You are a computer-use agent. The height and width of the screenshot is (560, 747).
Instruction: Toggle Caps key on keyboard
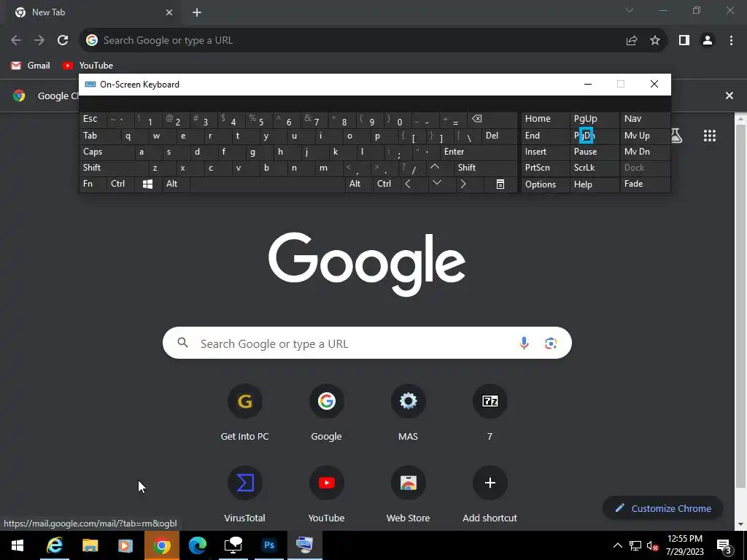coord(107,152)
